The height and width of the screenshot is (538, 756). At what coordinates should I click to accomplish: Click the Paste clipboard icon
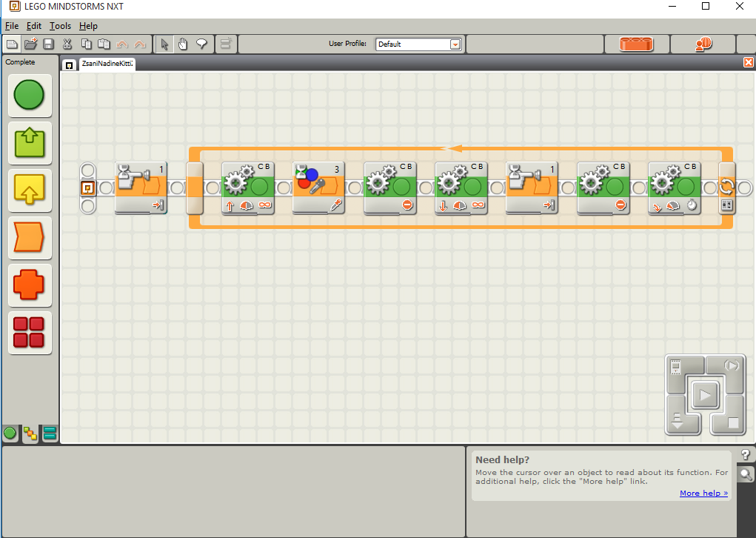pyautogui.click(x=104, y=44)
